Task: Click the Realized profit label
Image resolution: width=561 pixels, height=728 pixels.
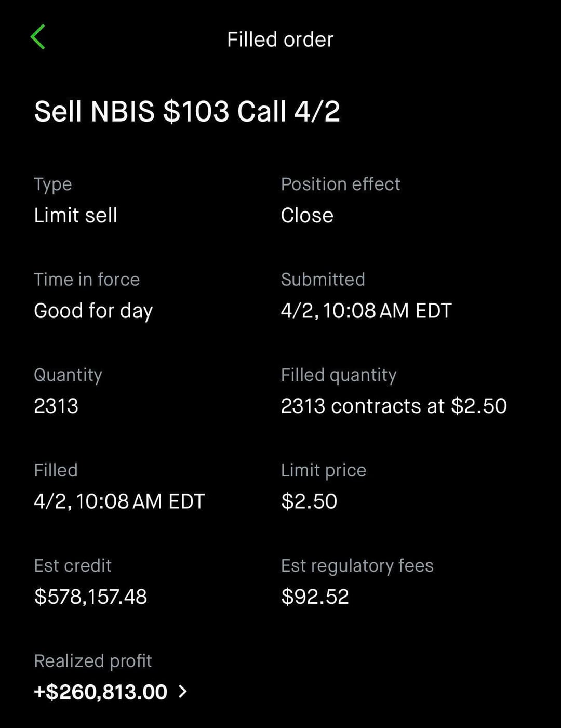Action: [92, 661]
